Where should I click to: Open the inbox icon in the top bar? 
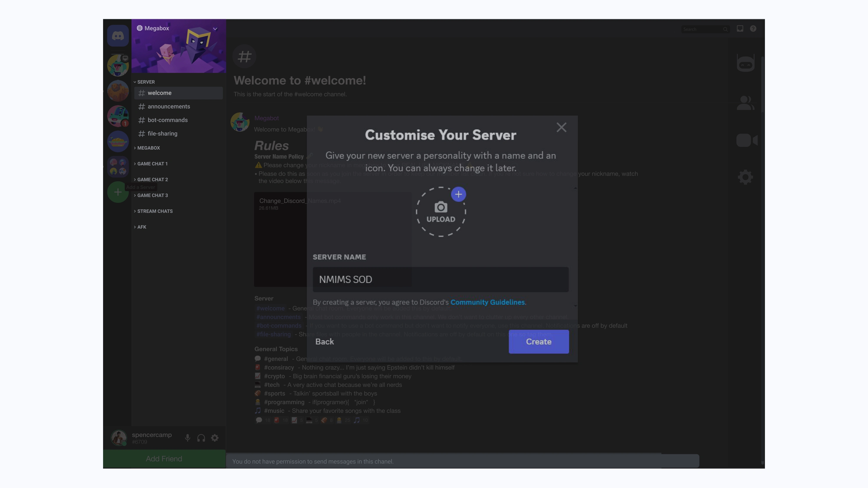(x=740, y=29)
